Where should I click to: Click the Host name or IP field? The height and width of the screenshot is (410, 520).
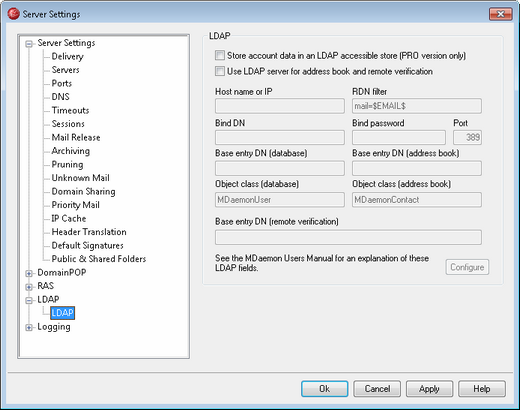point(280,106)
